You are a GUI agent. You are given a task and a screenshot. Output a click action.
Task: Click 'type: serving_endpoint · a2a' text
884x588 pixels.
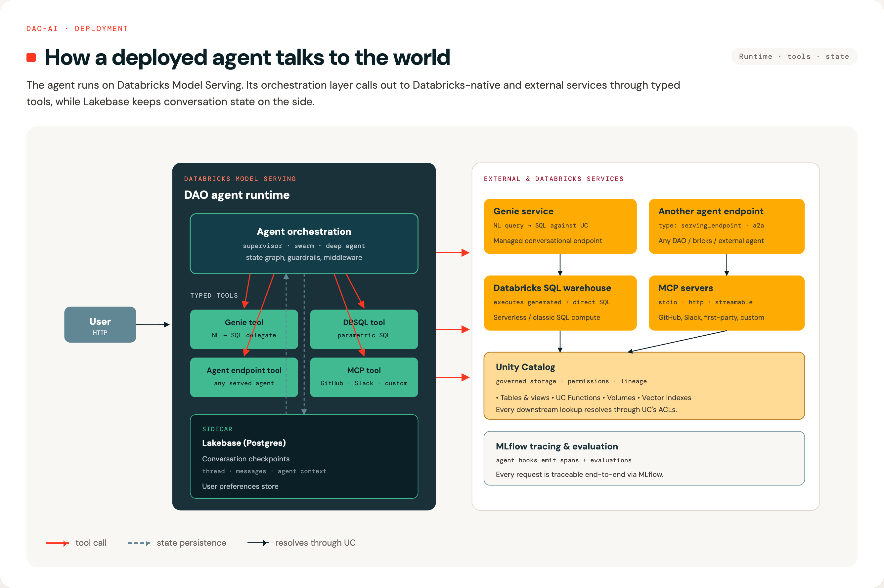pos(711,225)
